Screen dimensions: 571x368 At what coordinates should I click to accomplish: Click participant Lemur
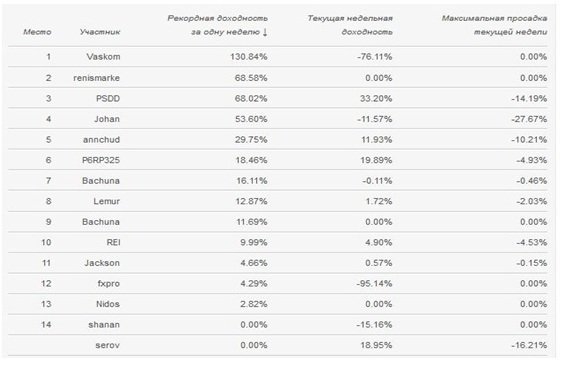[106, 201]
